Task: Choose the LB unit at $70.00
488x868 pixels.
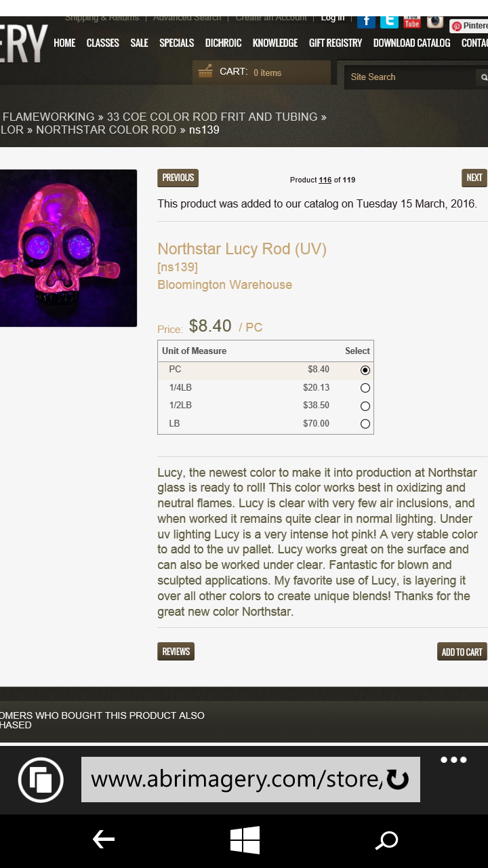Action: point(365,424)
